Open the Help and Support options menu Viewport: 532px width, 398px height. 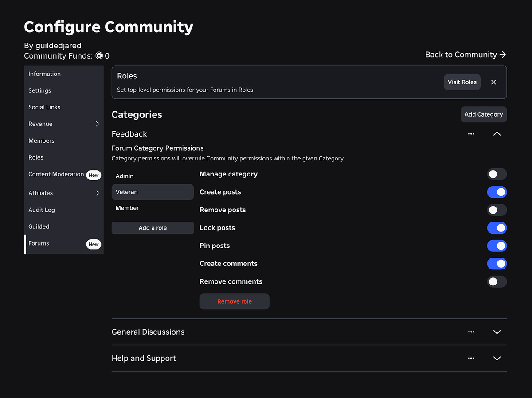coord(471,358)
